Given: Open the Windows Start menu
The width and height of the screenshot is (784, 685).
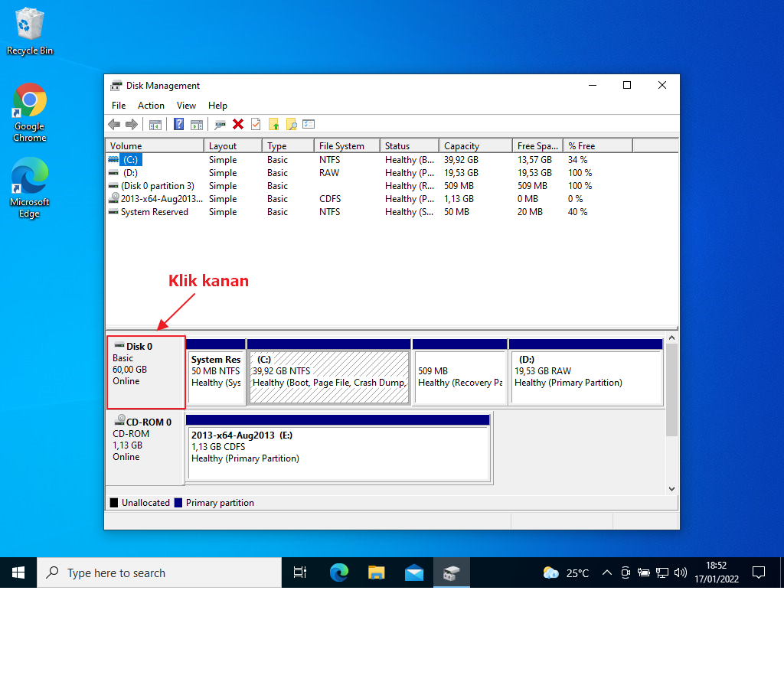Looking at the screenshot, I should (18, 572).
